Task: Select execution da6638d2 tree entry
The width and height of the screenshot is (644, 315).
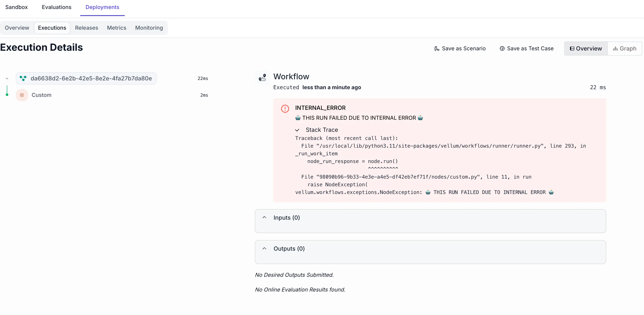Action: [91, 78]
